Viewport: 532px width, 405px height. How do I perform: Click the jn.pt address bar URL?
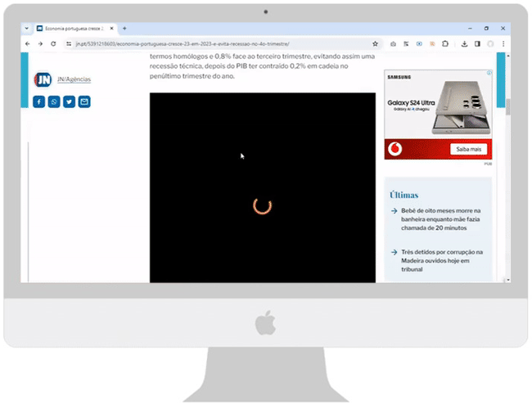[x=180, y=43]
